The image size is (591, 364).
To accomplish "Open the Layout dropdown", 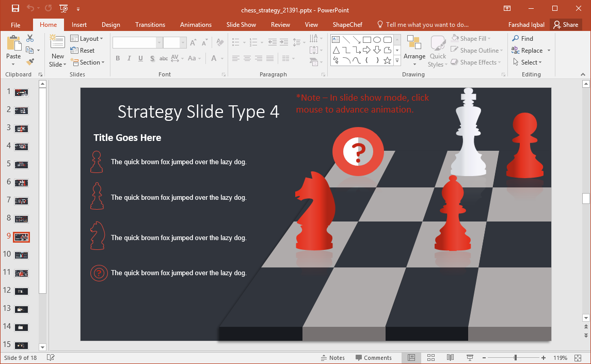I will [87, 38].
